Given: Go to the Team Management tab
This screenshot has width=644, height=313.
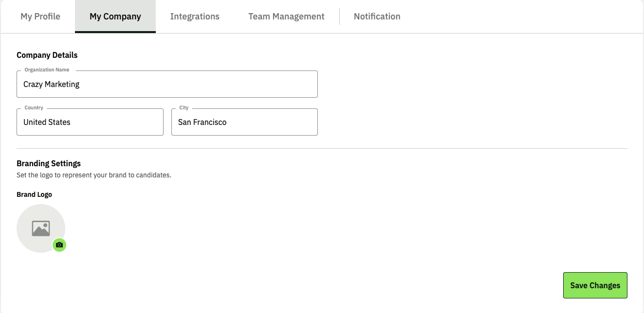Looking at the screenshot, I should click(x=286, y=17).
